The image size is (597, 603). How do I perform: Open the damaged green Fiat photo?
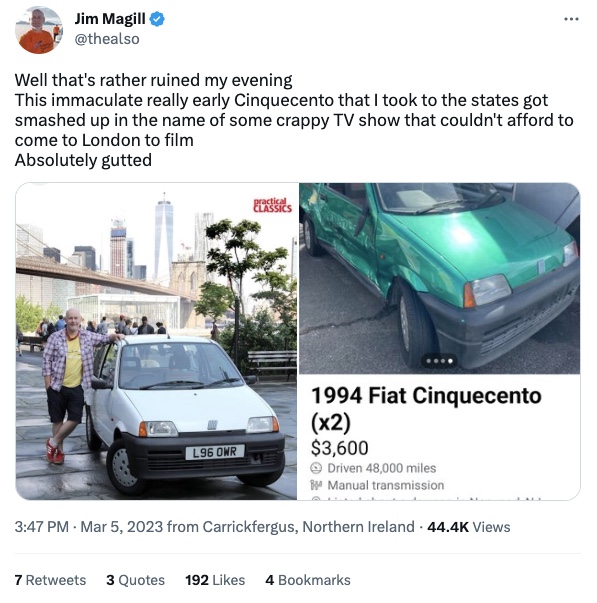point(439,278)
